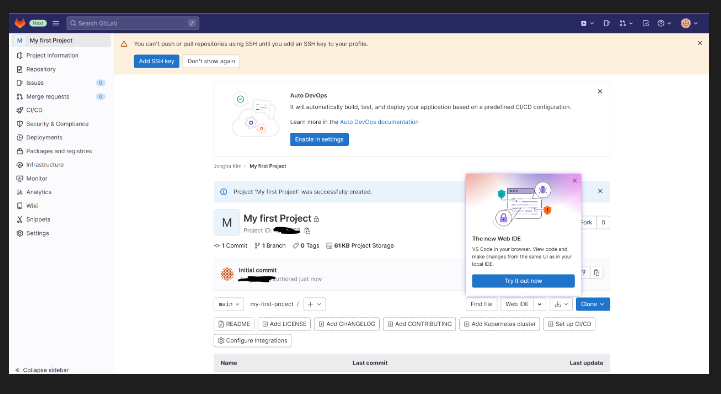Open merge requests dropdown in top navbar

(626, 23)
